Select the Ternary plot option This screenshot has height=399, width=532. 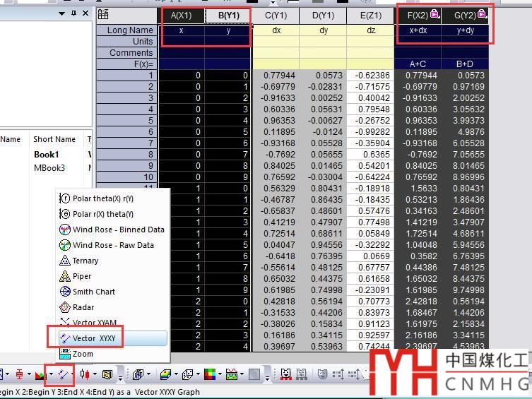(x=85, y=261)
